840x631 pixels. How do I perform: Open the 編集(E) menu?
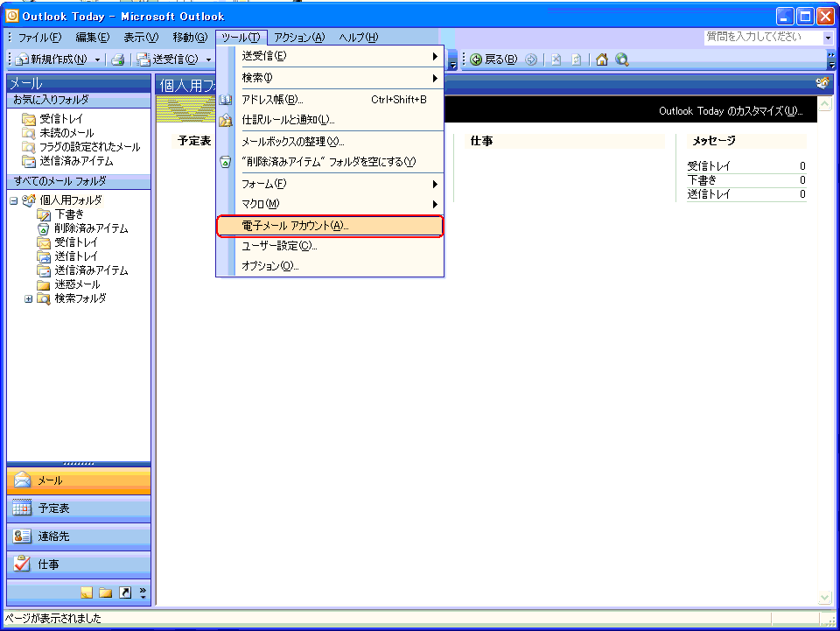coord(92,38)
